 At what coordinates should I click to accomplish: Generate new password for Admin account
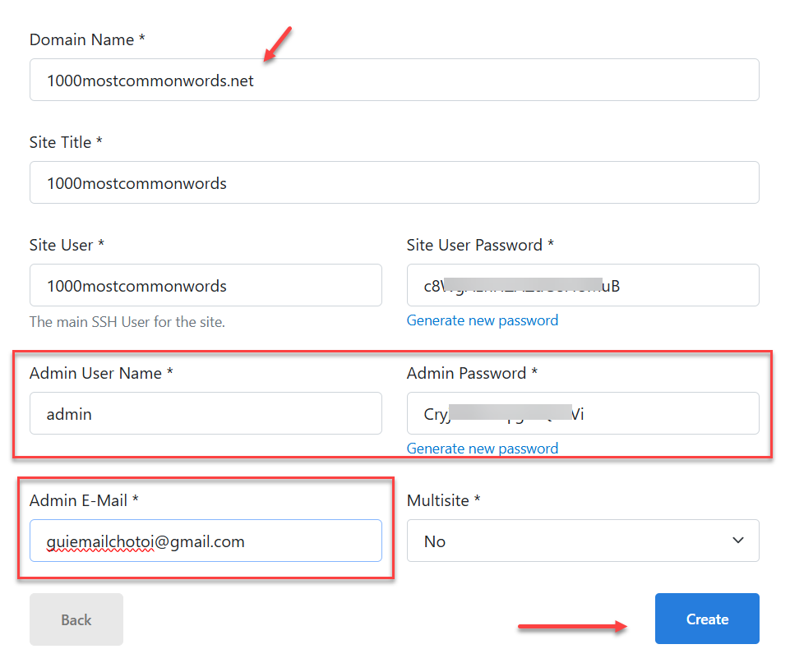(x=482, y=449)
